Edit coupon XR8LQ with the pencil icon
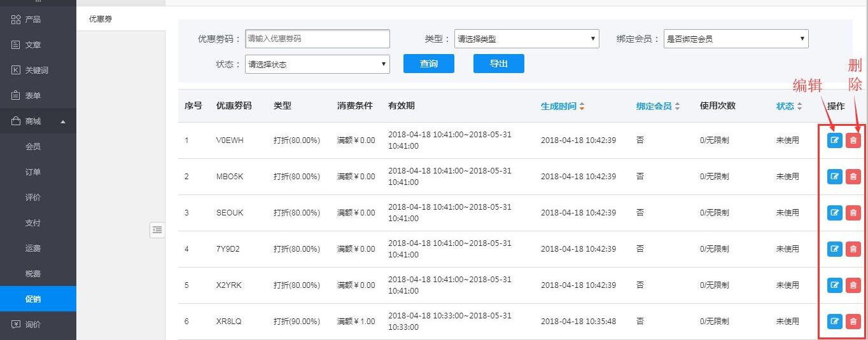The image size is (868, 340). pyautogui.click(x=834, y=322)
